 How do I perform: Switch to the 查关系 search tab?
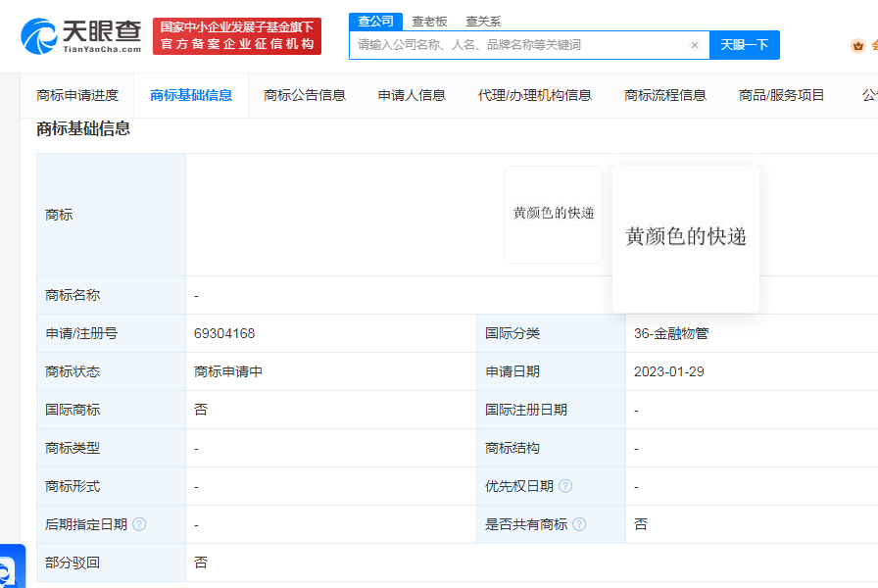click(483, 21)
